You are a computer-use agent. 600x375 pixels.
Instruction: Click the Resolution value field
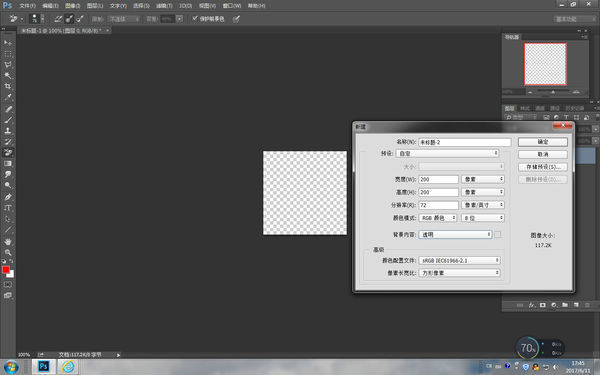click(439, 205)
